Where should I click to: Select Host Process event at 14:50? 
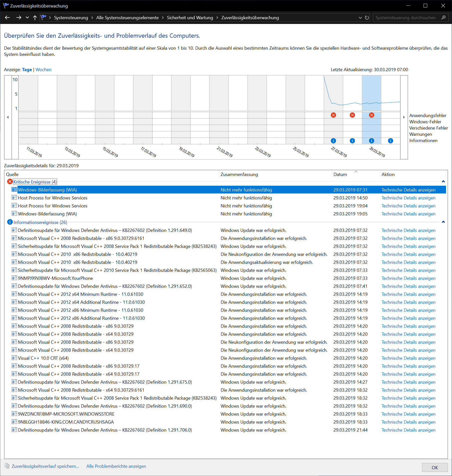tap(229, 198)
